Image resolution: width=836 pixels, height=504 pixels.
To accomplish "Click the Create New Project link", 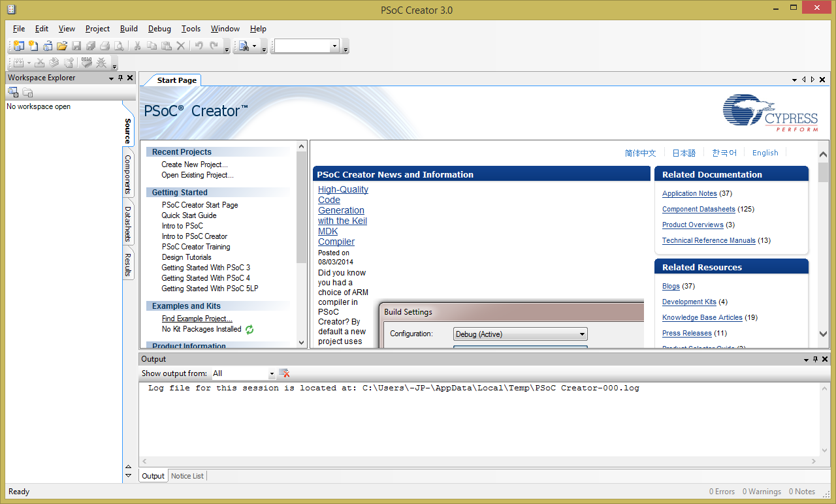I will tap(195, 165).
